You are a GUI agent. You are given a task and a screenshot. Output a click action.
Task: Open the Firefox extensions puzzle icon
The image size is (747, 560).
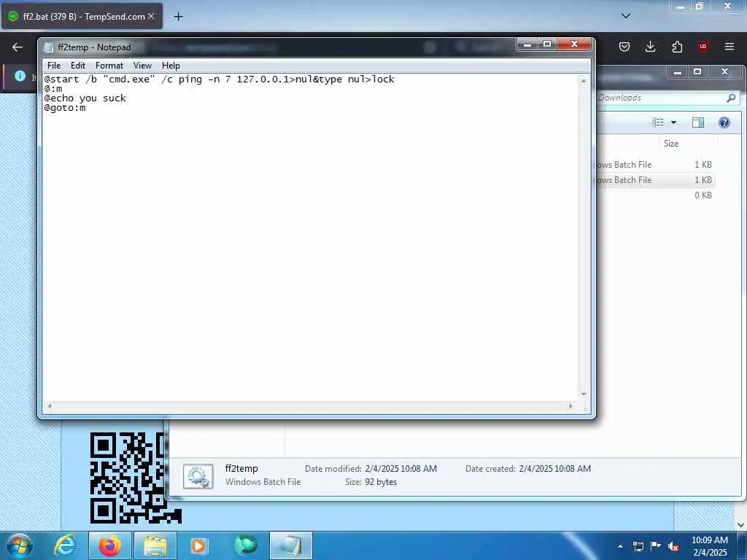[x=677, y=47]
